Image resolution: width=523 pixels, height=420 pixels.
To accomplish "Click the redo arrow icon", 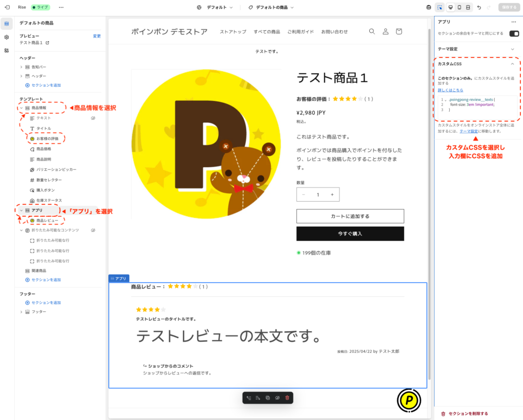I will [489, 7].
